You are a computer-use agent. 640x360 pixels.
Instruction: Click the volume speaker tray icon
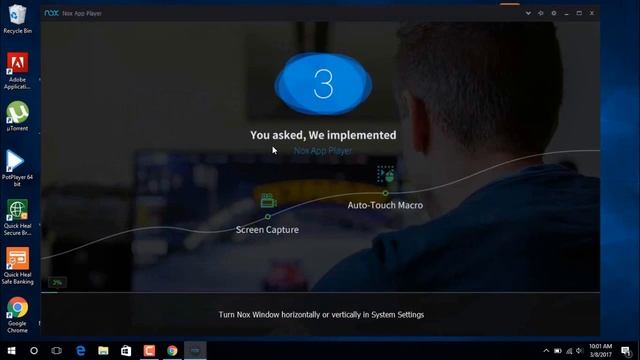pos(579,351)
